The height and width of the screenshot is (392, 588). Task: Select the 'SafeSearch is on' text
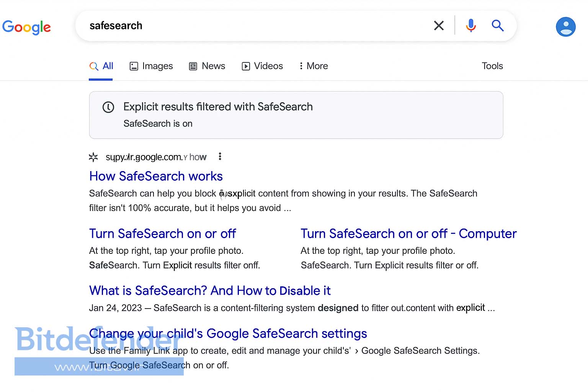click(x=158, y=124)
